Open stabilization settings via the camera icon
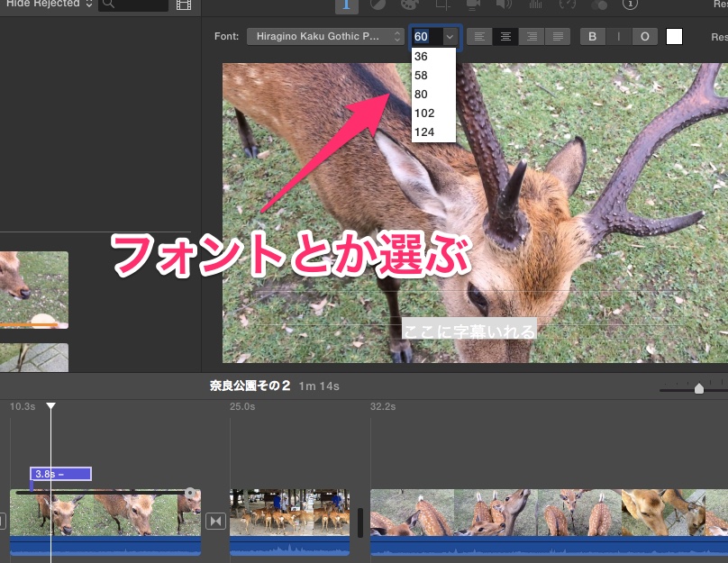Image resolution: width=728 pixels, height=563 pixels. click(x=471, y=5)
